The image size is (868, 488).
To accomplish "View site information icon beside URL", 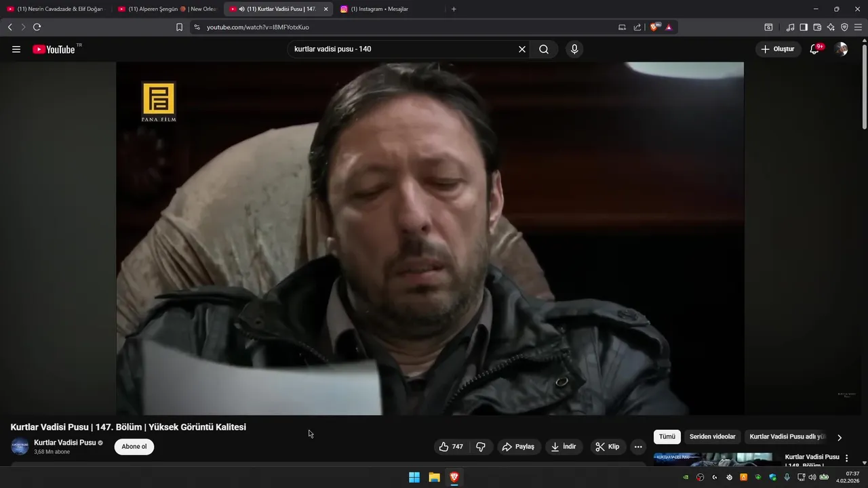I will click(197, 27).
